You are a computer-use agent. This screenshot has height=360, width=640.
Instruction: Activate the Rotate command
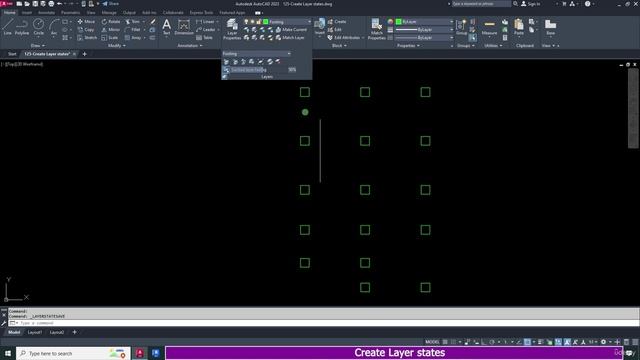(111, 21)
